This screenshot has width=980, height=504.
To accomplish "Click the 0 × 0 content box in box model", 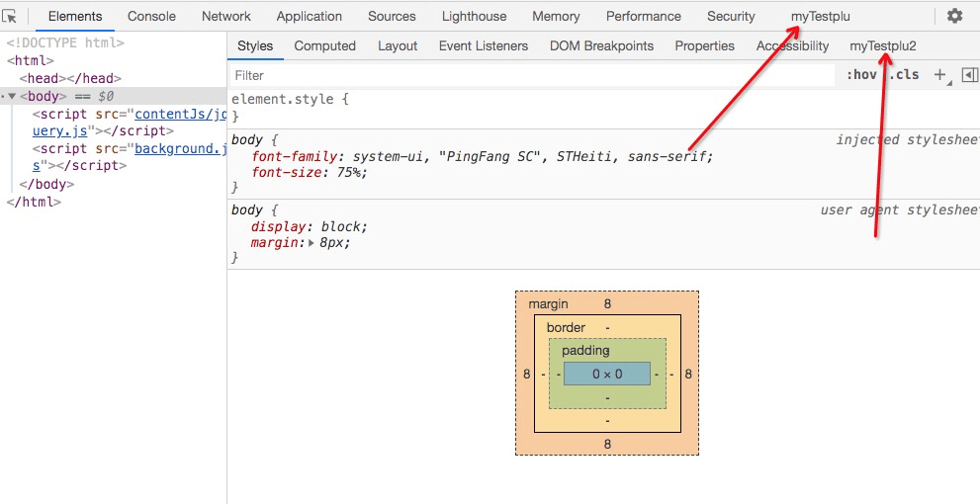I will tap(607, 375).
